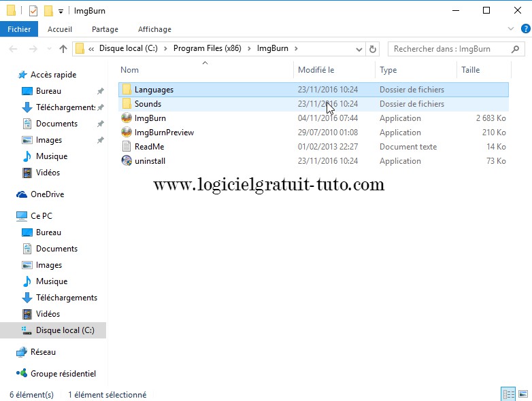Show hidden breadcrumb path with double chevron
This screenshot has height=401, width=532.
[x=91, y=49]
